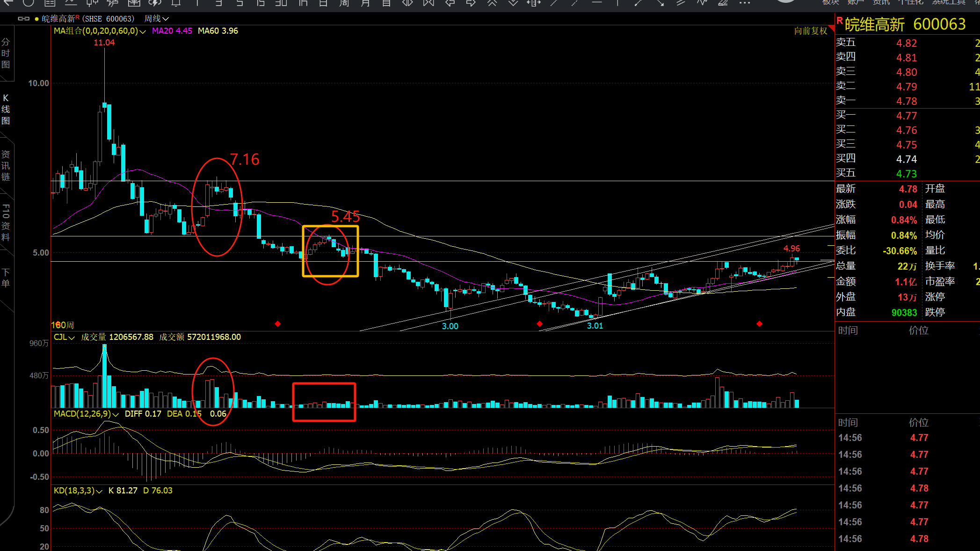Click red diamond marker below 5.45 box
The image size is (980, 551).
(x=277, y=323)
